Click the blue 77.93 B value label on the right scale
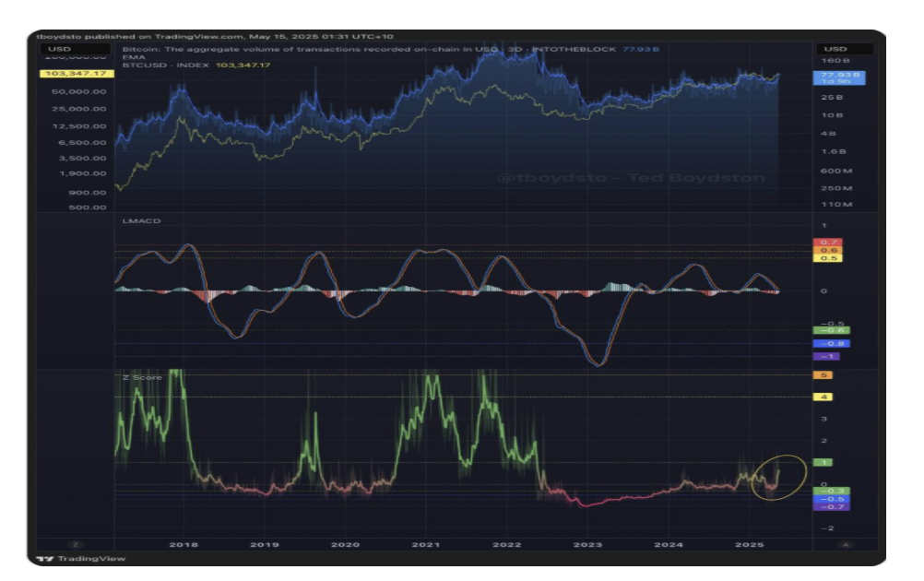Viewport: 924px width, 581px height. click(x=840, y=77)
